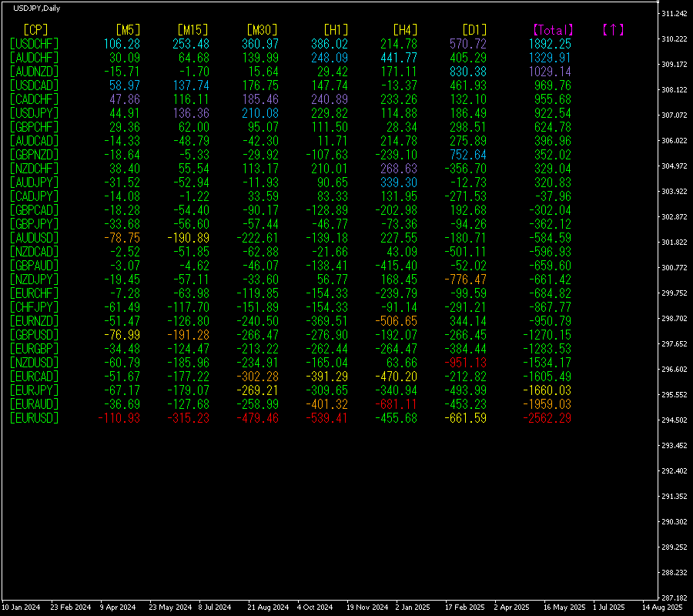Select the [GBPCHF] pair label
Image resolution: width=693 pixels, height=616 pixels.
[34, 127]
